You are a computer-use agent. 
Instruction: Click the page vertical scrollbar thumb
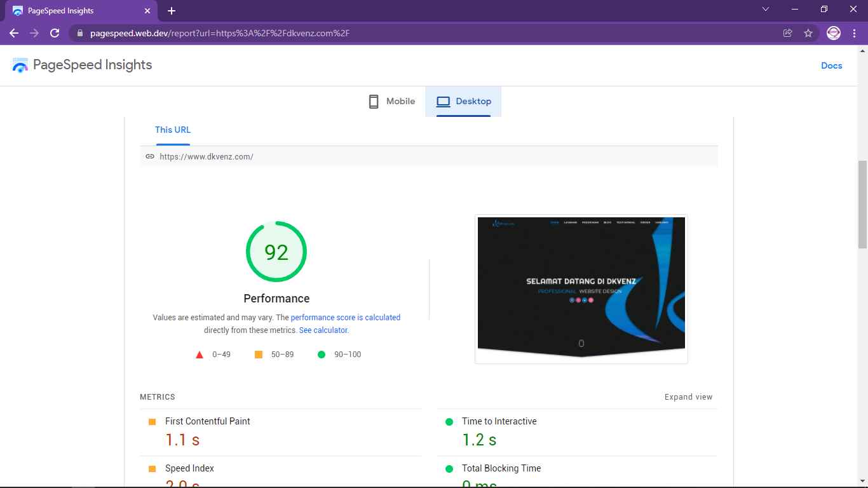click(x=862, y=204)
